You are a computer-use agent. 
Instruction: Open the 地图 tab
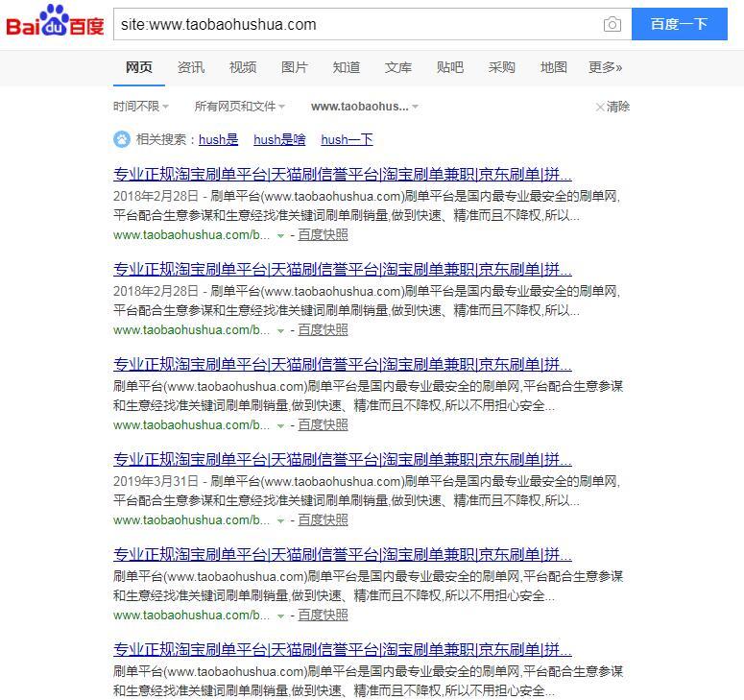point(553,67)
